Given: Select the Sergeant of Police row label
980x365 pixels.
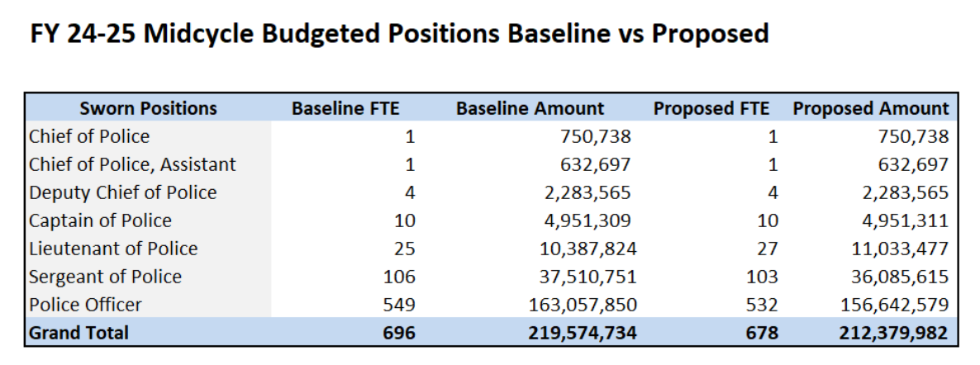Looking at the screenshot, I should pyautogui.click(x=105, y=277).
